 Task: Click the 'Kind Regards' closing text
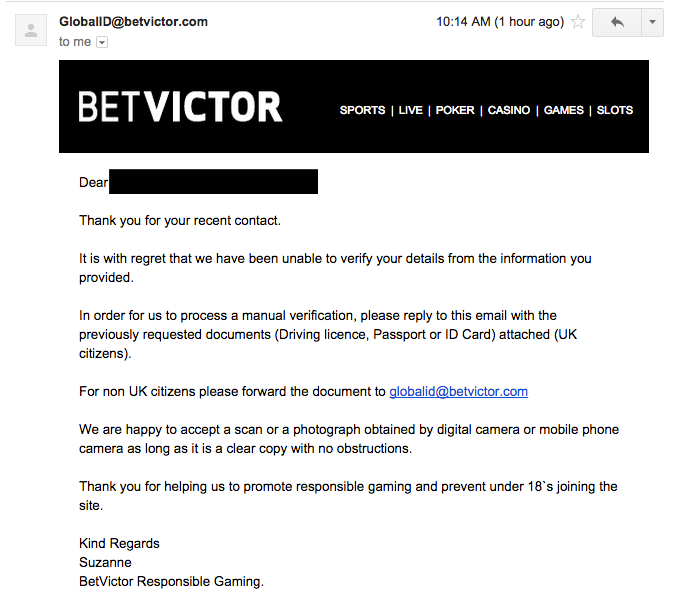point(119,543)
